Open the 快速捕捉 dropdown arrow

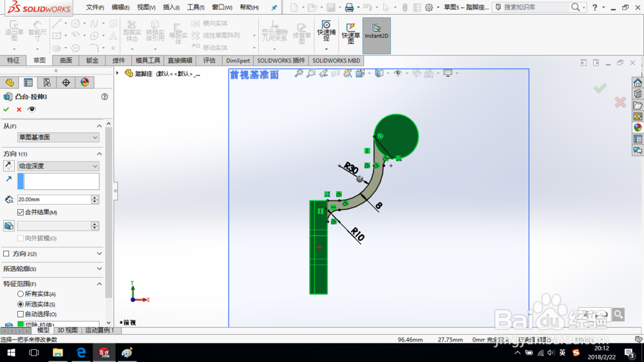(326, 50)
